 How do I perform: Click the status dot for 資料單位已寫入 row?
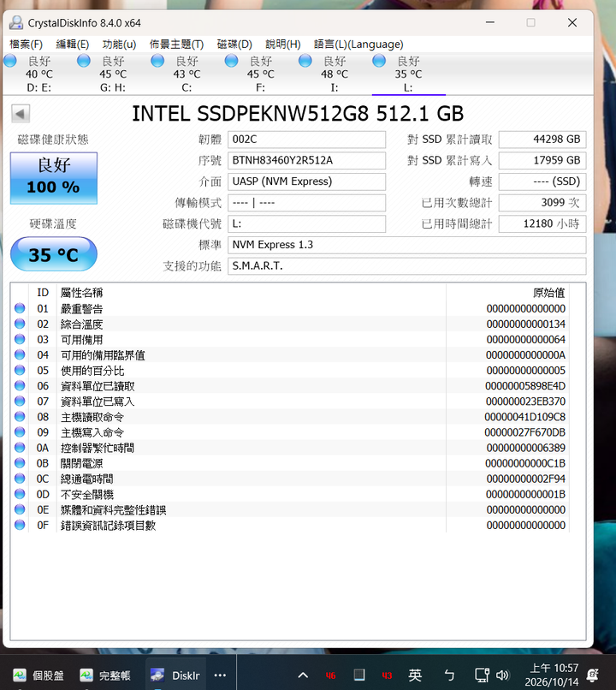pyautogui.click(x=20, y=401)
